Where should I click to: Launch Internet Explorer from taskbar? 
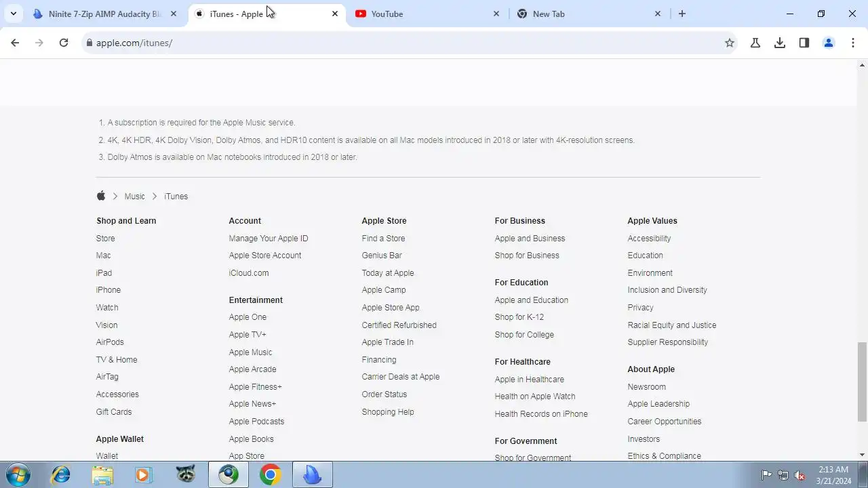click(x=61, y=474)
